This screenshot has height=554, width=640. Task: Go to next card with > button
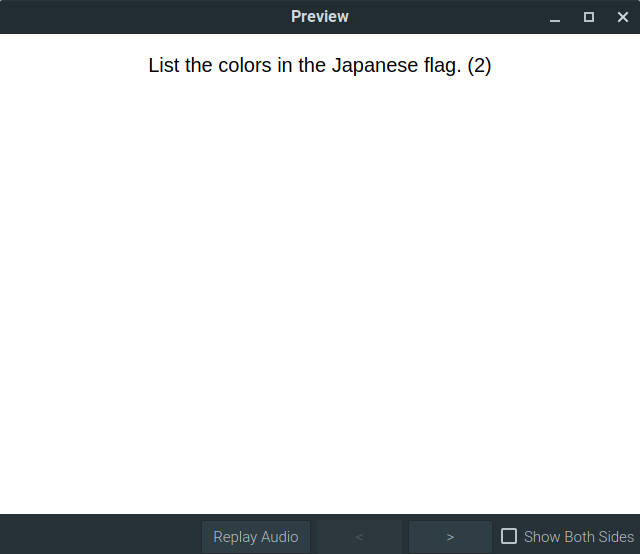coord(450,537)
